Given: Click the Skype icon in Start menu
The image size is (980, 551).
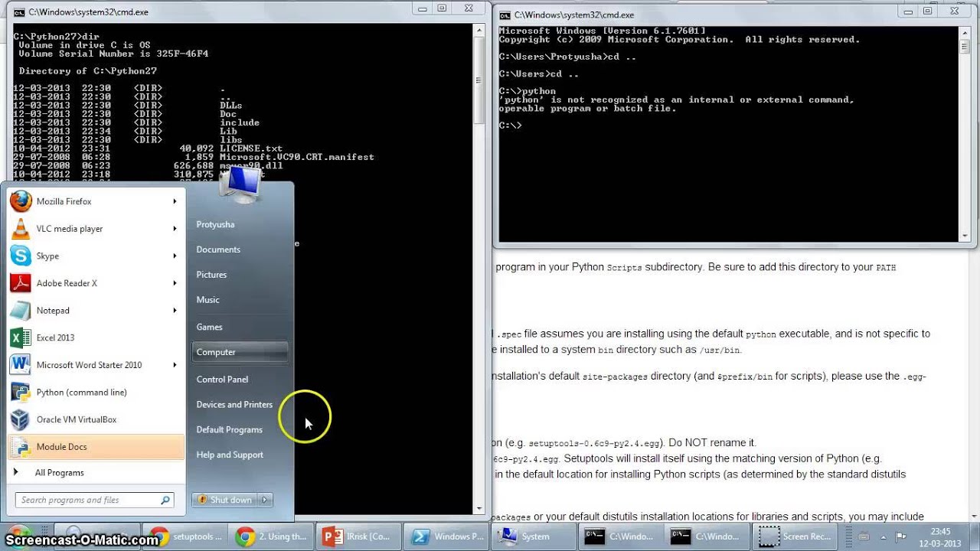Looking at the screenshot, I should pyautogui.click(x=21, y=256).
